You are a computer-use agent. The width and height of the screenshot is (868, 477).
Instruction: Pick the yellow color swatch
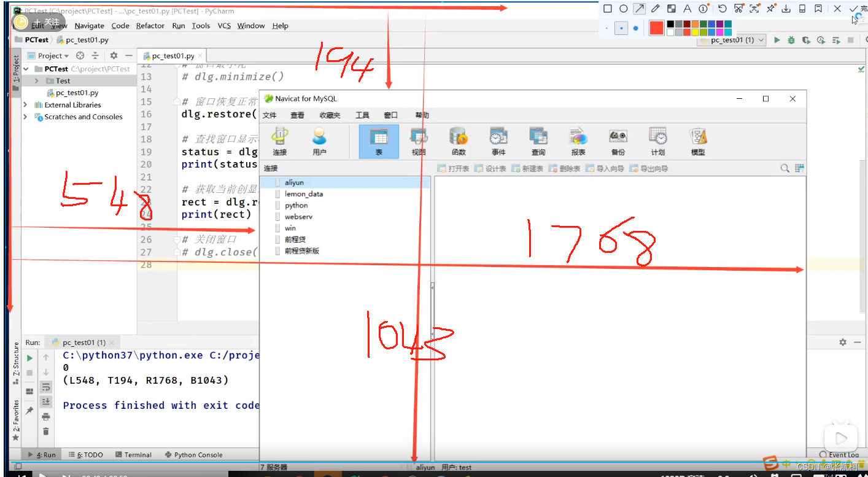pyautogui.click(x=695, y=32)
